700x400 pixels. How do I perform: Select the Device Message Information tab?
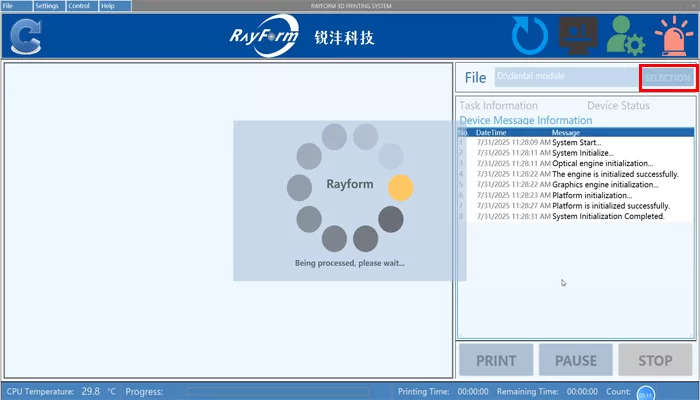point(525,120)
